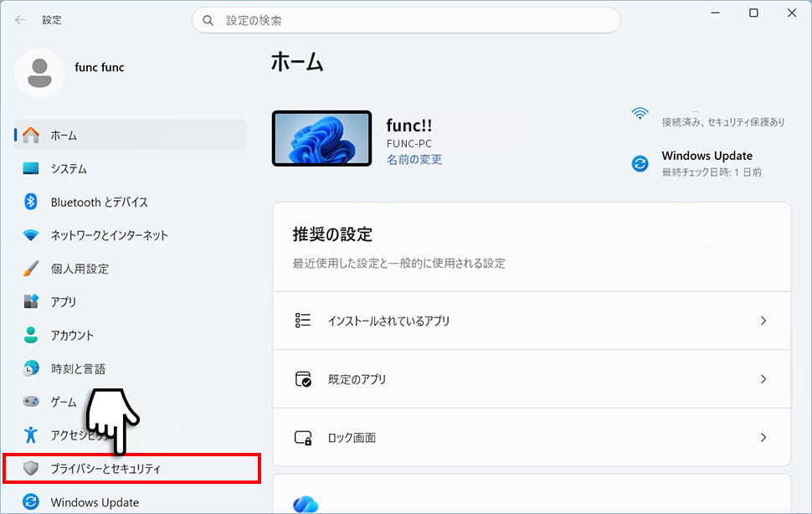The width and height of the screenshot is (812, 514).
Task: Click the システム monitor icon
Action: point(30,168)
